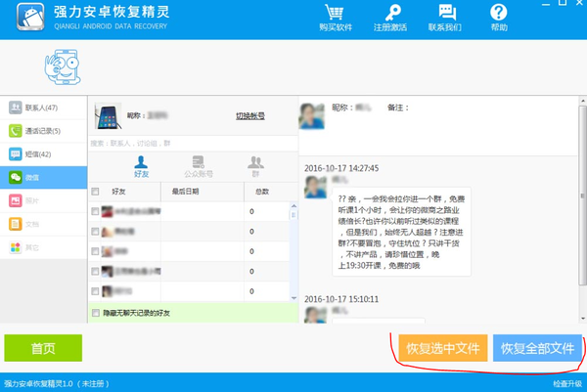
Task: Click the sender avatar beside the 14:27:45 message
Action: [x=316, y=187]
